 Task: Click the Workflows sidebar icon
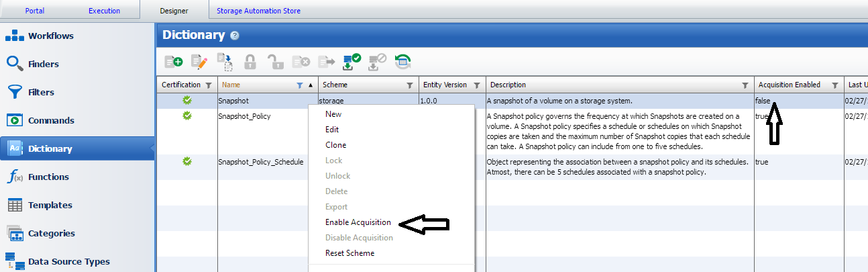click(x=15, y=36)
